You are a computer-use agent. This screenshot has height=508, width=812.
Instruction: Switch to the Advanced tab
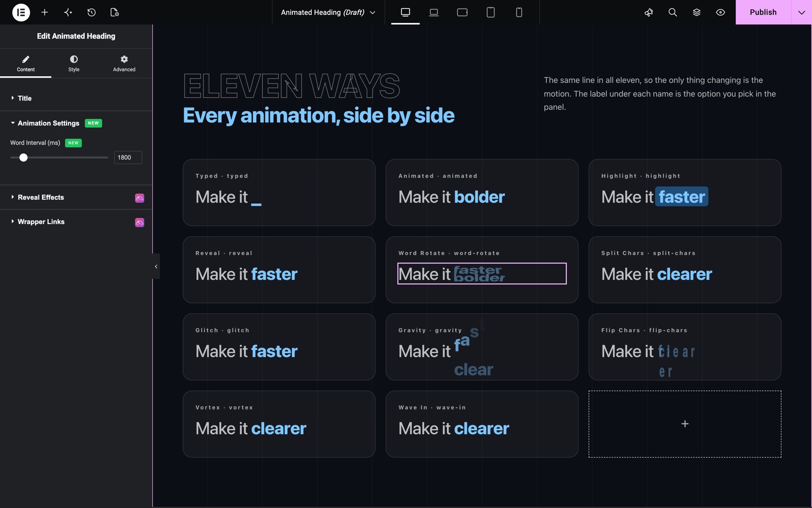click(124, 63)
